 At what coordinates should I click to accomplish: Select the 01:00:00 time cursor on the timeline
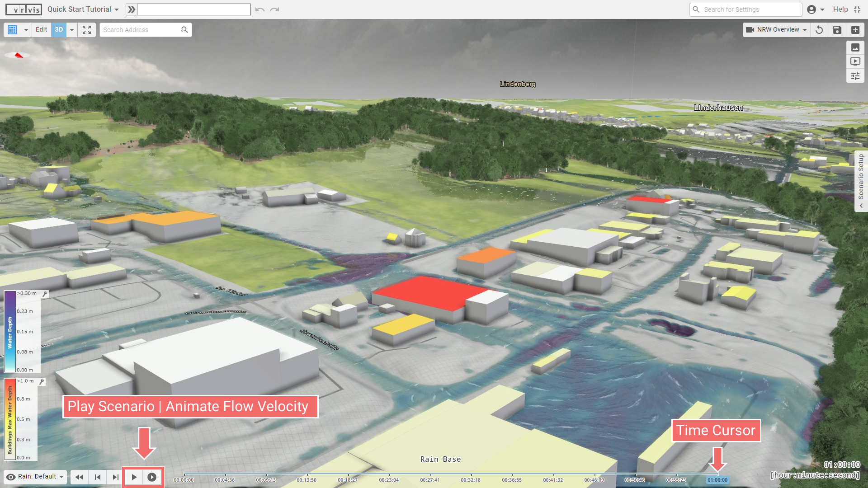pyautogui.click(x=717, y=480)
